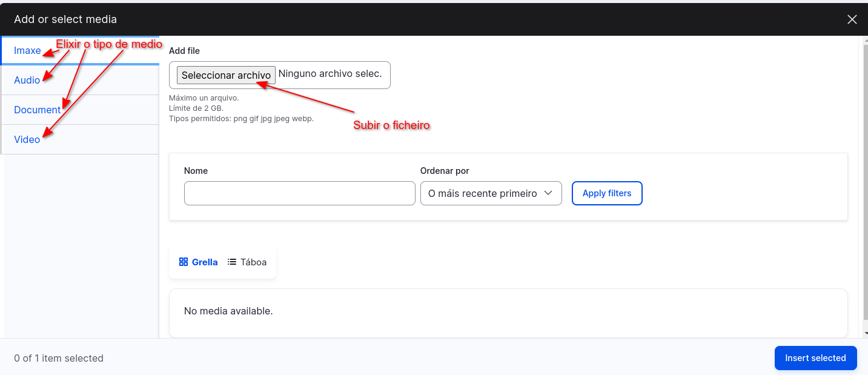Choose the Video media type tab

pos(27,139)
